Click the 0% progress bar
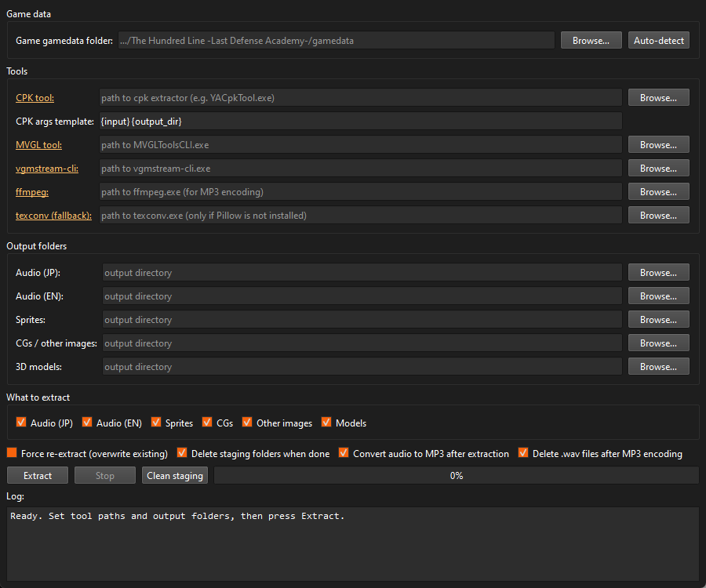Viewport: 706px width, 588px height. (x=456, y=476)
